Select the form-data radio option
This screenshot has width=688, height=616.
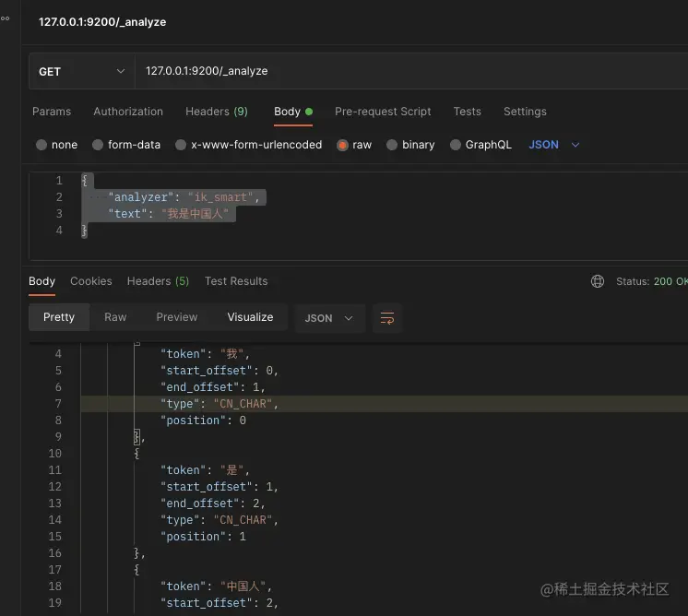coord(98,145)
